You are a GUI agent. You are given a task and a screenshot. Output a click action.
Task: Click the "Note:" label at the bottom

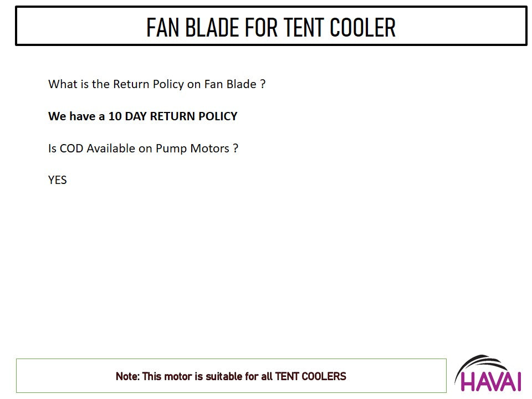tap(127, 376)
